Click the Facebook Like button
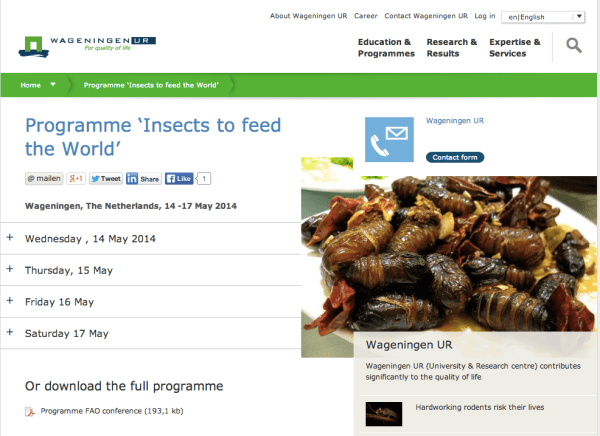This screenshot has height=436, width=600. click(x=179, y=178)
